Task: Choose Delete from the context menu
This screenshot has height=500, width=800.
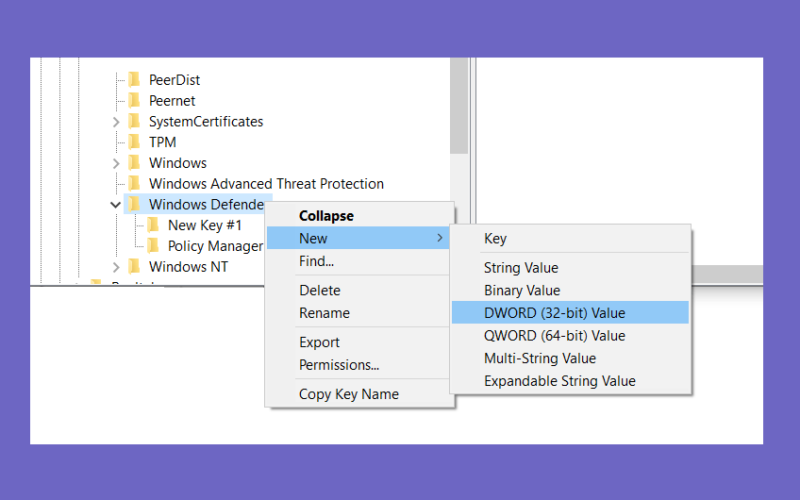Action: 359,290
